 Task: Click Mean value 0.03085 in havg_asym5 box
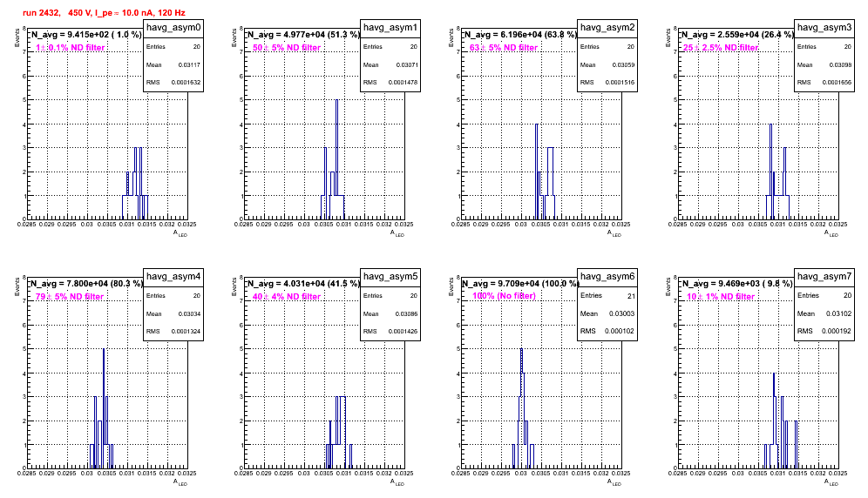(406, 313)
